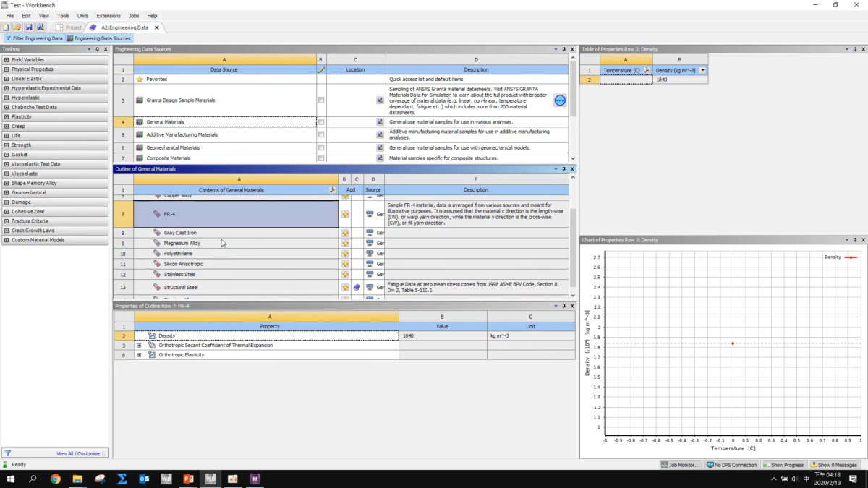Open File Explorer from the taskbar

tap(77, 479)
